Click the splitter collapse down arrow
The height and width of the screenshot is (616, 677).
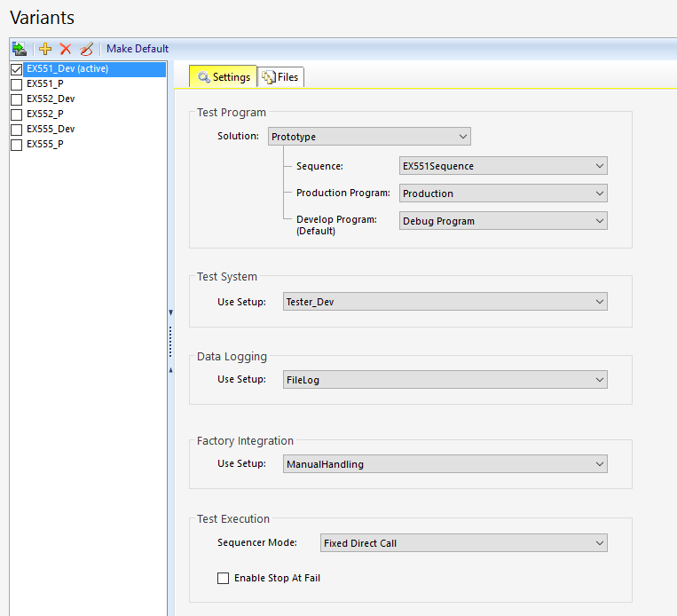170,312
